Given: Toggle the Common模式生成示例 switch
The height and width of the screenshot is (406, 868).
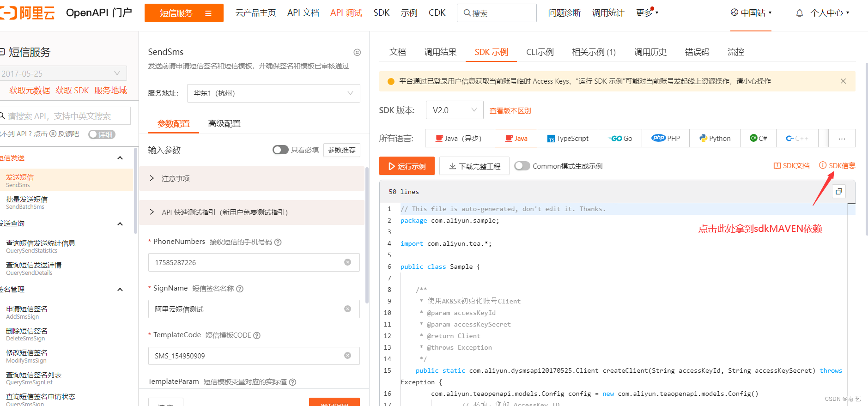Looking at the screenshot, I should tap(522, 166).
